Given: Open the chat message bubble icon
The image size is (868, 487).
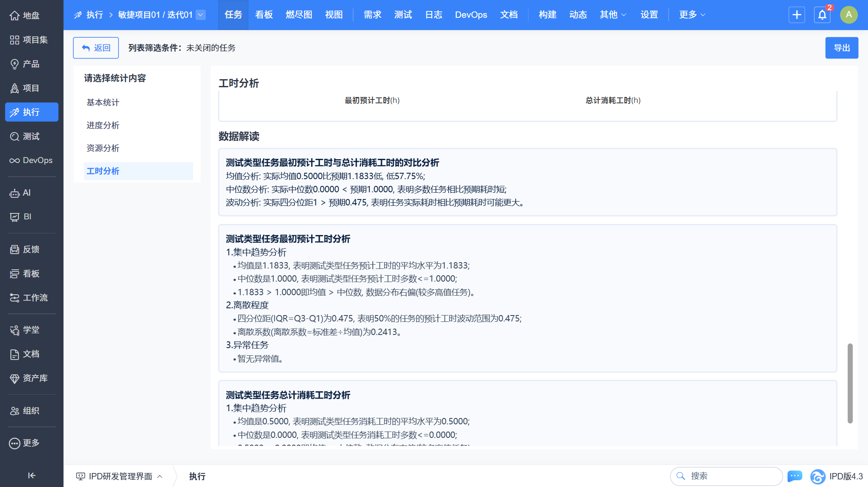Looking at the screenshot, I should point(795,476).
